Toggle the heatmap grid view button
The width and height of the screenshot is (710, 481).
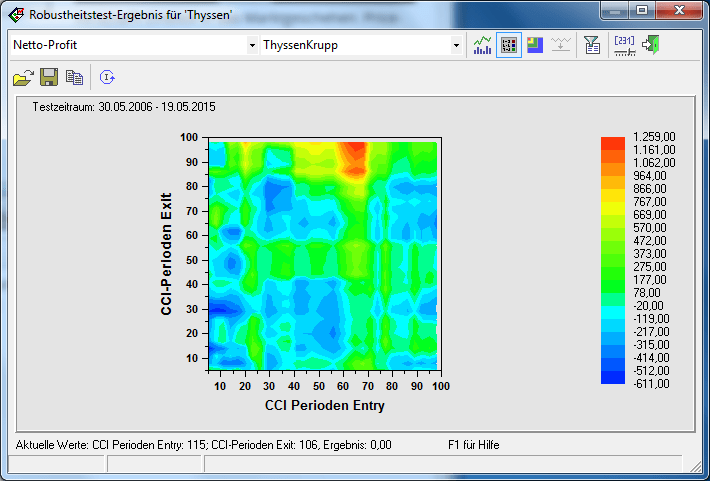point(508,45)
